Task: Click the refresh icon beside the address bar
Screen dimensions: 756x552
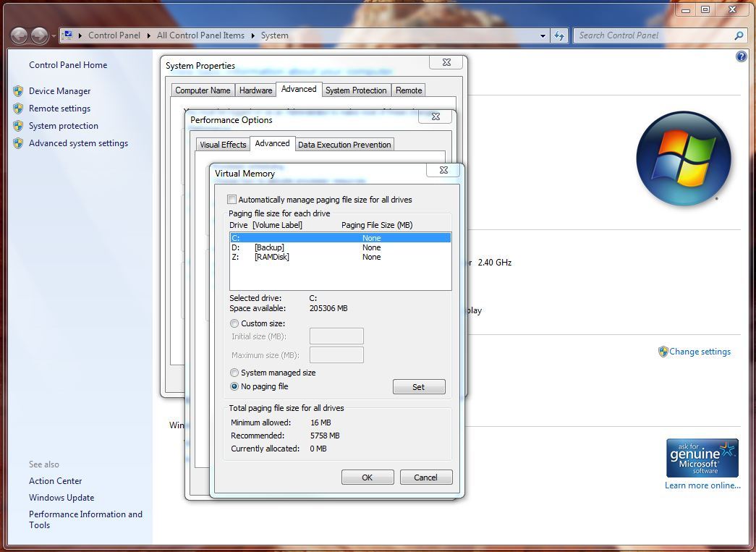Action: pos(559,35)
